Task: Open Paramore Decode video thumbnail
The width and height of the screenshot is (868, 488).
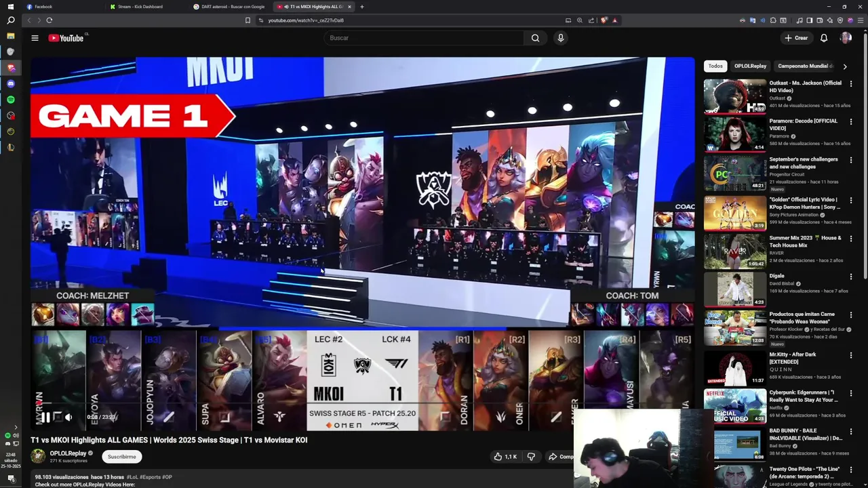Action: tap(735, 134)
